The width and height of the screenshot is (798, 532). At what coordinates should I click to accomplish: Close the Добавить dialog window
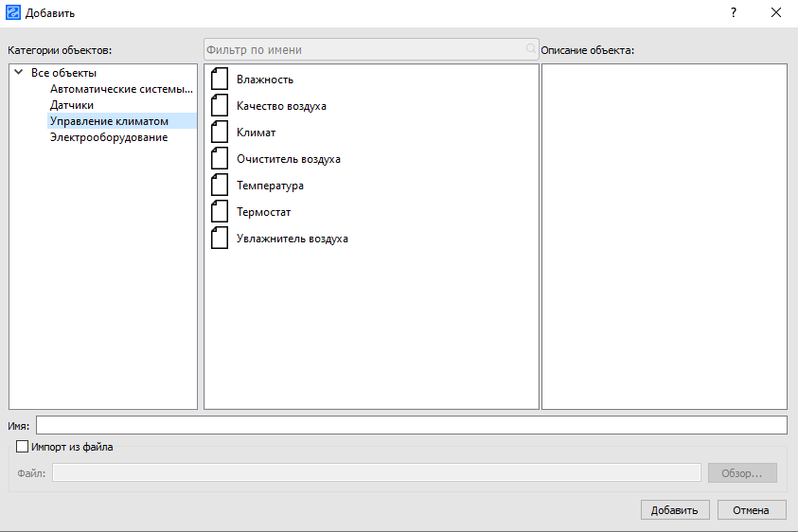[776, 13]
